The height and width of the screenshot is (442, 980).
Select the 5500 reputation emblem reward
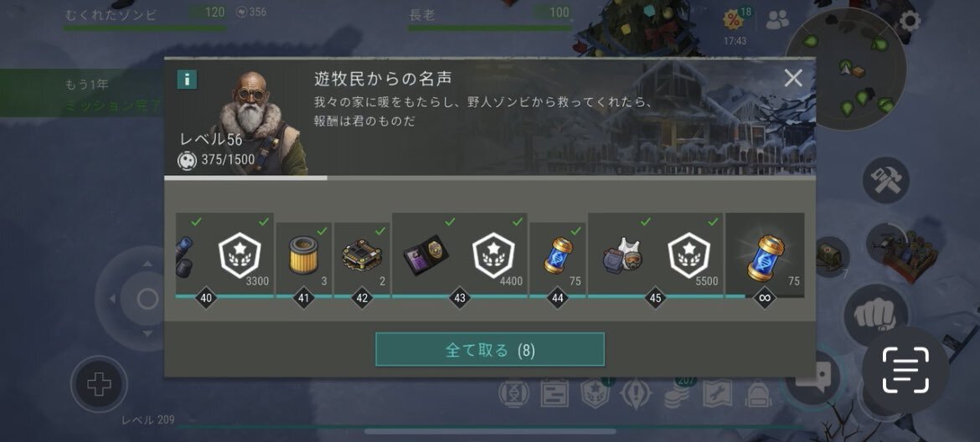point(689,254)
